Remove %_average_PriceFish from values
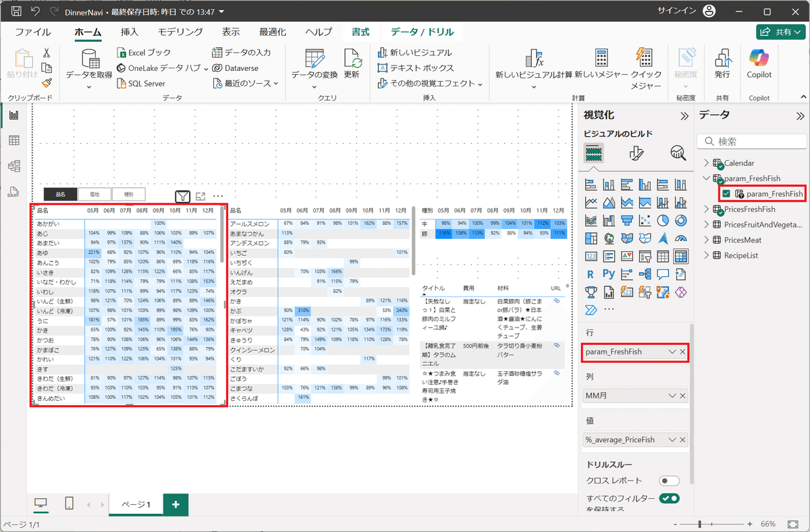Screen dimensions: 810x532 pos(682,440)
